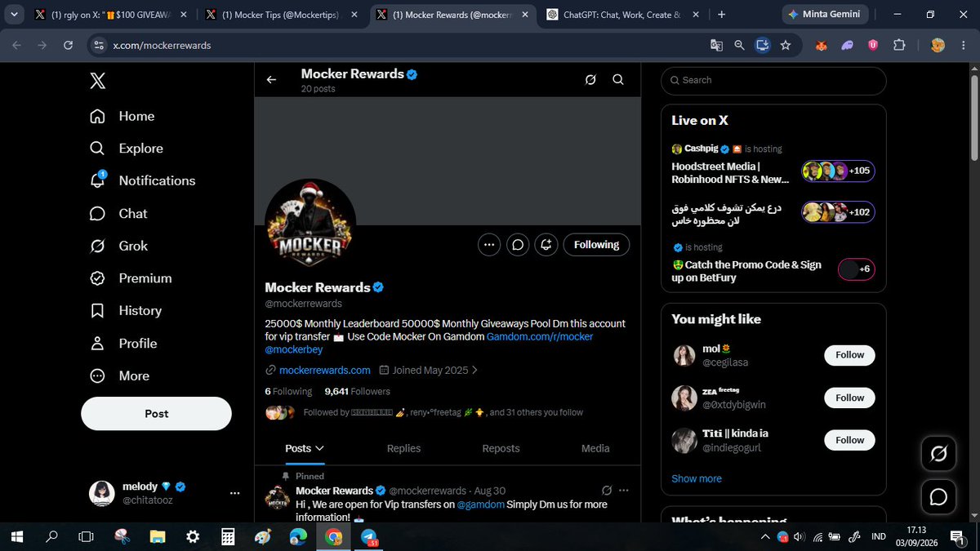Go back using profile header arrow
This screenshot has width=980, height=551.
pos(271,80)
